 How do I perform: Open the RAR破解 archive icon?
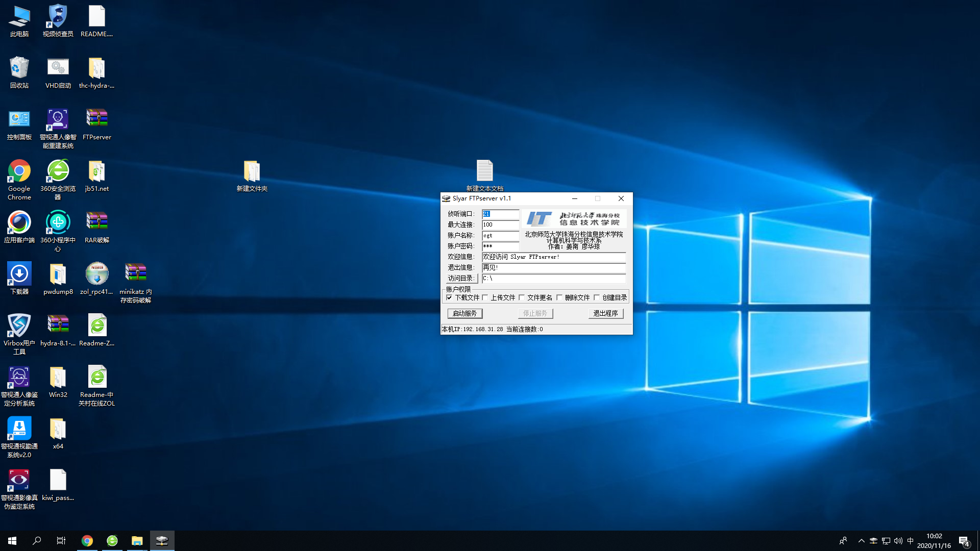click(x=96, y=221)
